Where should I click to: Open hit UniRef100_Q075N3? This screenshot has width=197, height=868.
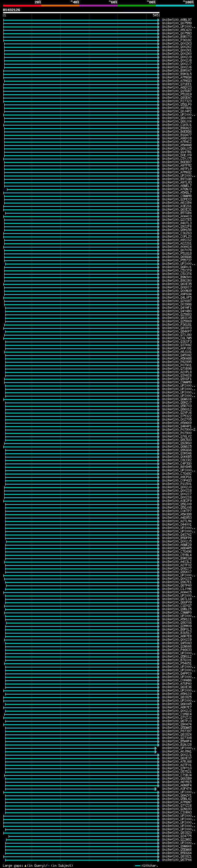[176, 33]
